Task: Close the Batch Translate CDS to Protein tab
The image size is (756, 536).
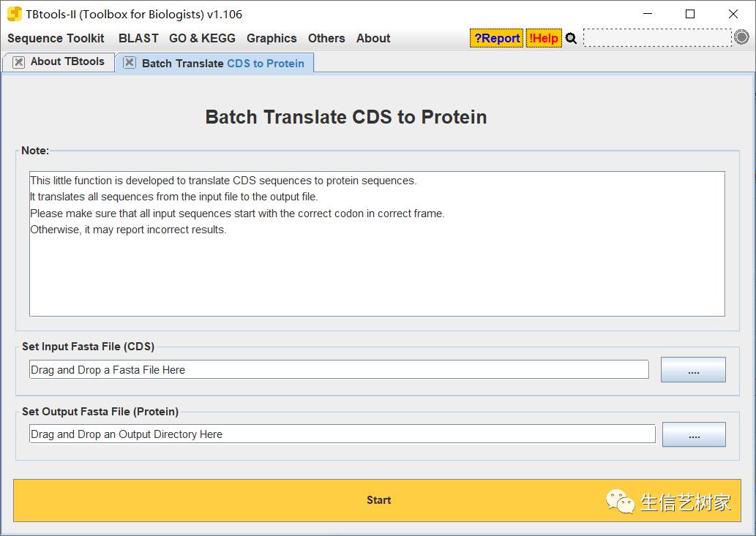Action: 130,63
